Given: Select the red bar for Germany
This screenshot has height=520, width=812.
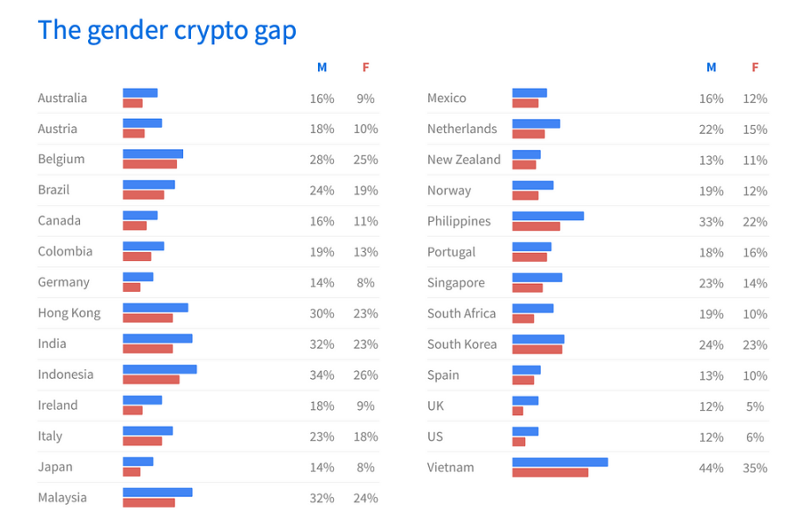Looking at the screenshot, I should (x=131, y=287).
